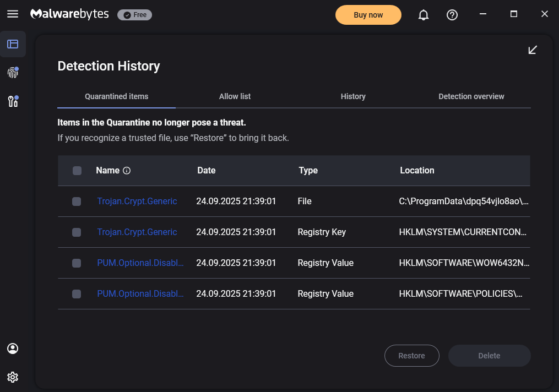Image resolution: width=559 pixels, height=392 pixels.
Task: Check the HKLM\SOFTWARE\WOW6432N row checkbox
Action: point(77,263)
